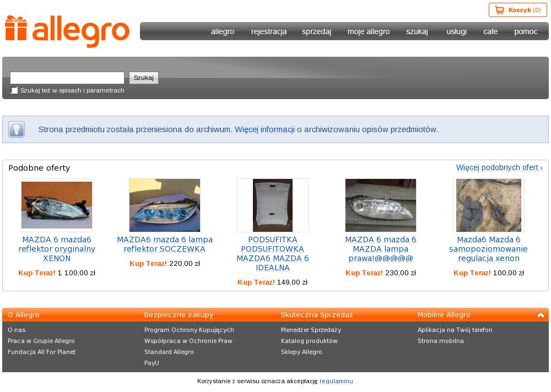
Task: Click the 230,00 zł price
Action: tap(401, 273)
